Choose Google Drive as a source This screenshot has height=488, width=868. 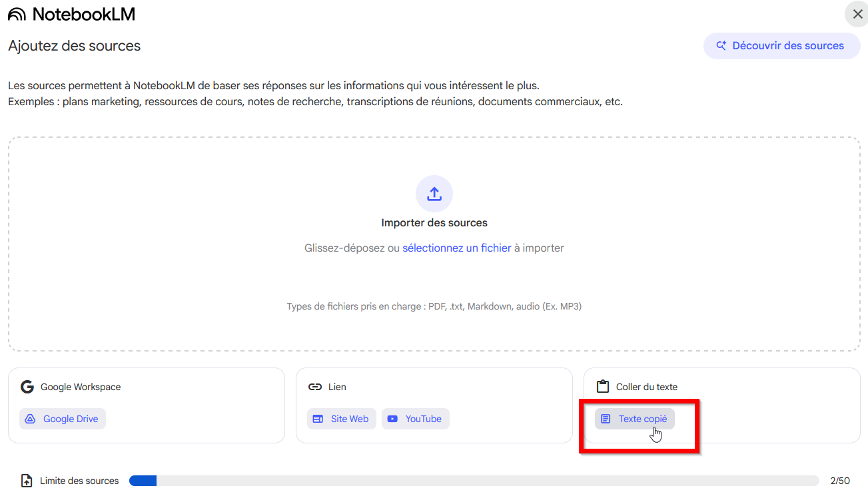tap(63, 419)
